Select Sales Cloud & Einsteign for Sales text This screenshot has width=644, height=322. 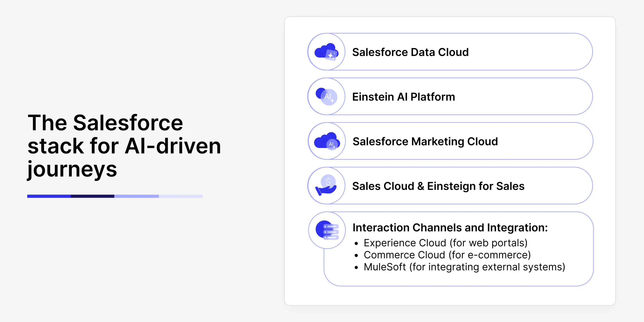pyautogui.click(x=438, y=186)
